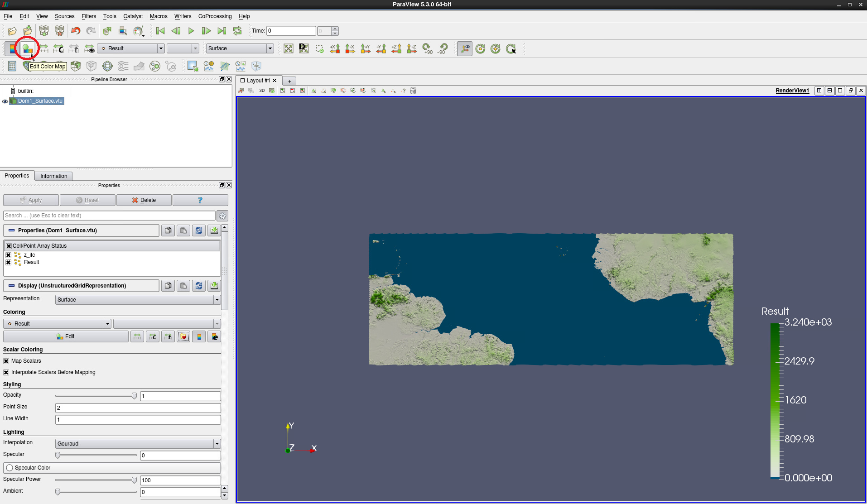Click Rescale to custom data range icon
This screenshot has width=867, height=504.
tap(58, 48)
